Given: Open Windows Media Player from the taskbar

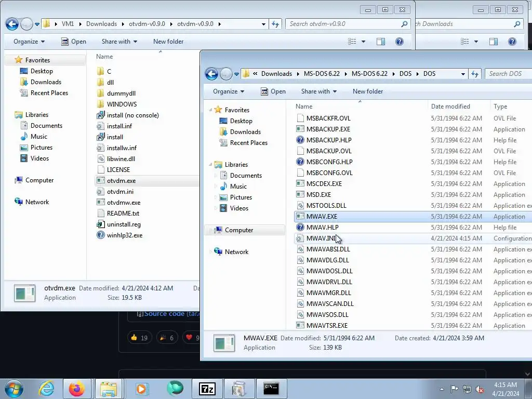Looking at the screenshot, I should (x=141, y=389).
